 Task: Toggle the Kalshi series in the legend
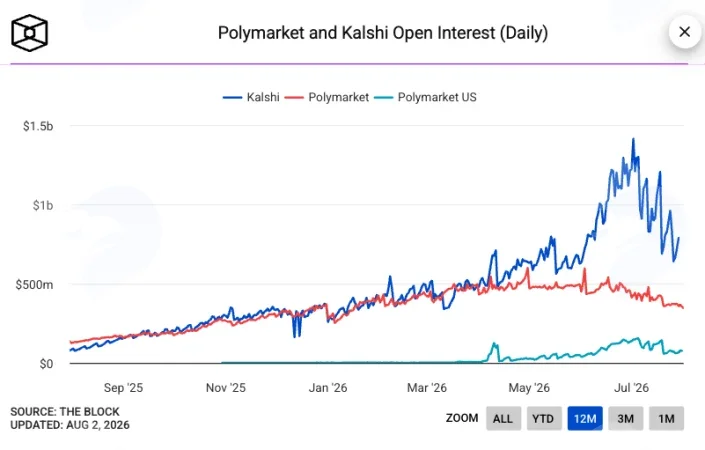251,97
